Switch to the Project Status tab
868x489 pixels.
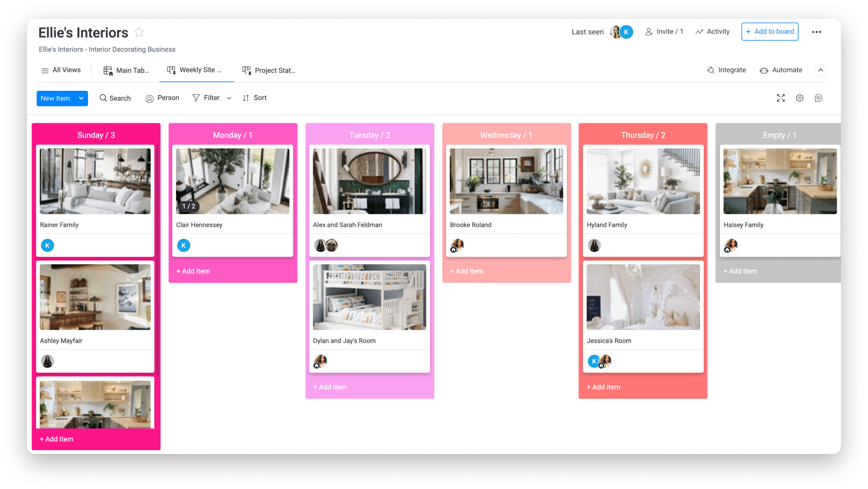(268, 70)
